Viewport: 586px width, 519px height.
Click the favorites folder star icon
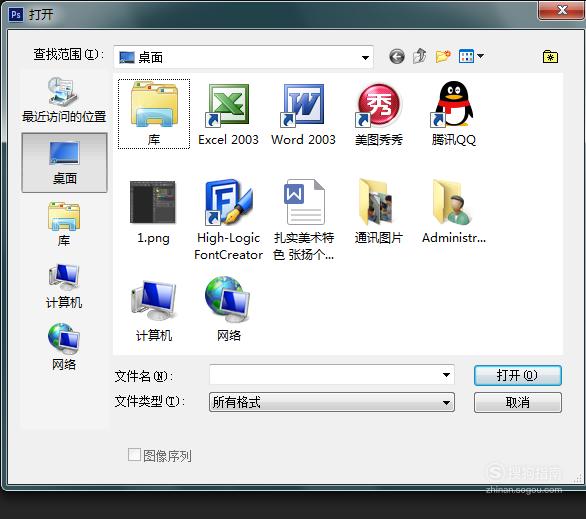coord(550,56)
